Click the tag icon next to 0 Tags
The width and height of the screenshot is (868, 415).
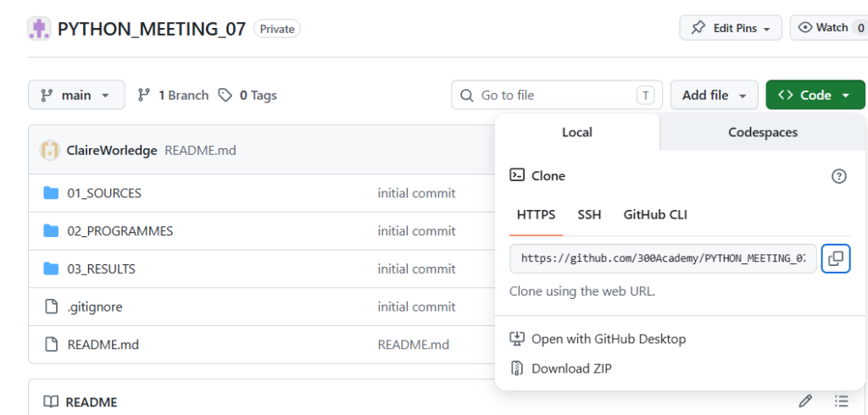(225, 95)
